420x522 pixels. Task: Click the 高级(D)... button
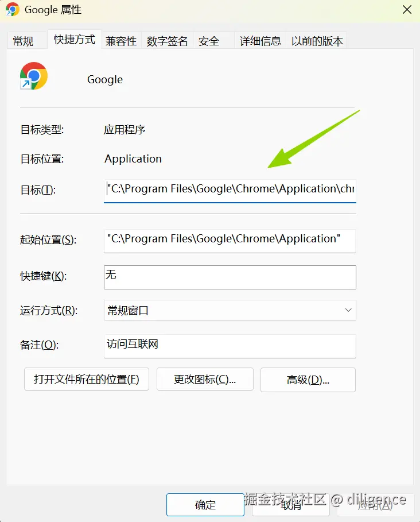pyautogui.click(x=308, y=380)
